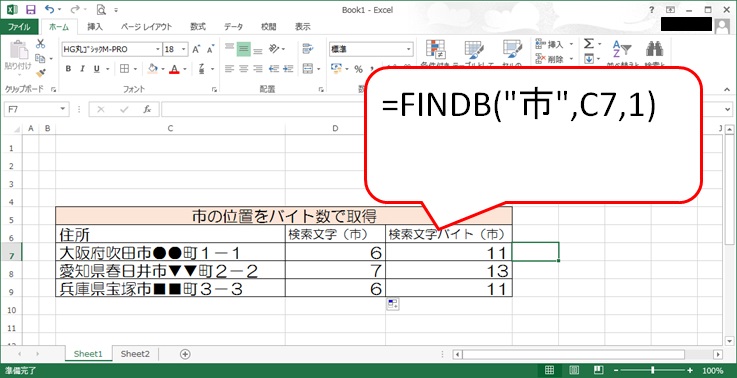Click the Help question mark button
Viewport: 737px width, 378px height.
tap(652, 9)
